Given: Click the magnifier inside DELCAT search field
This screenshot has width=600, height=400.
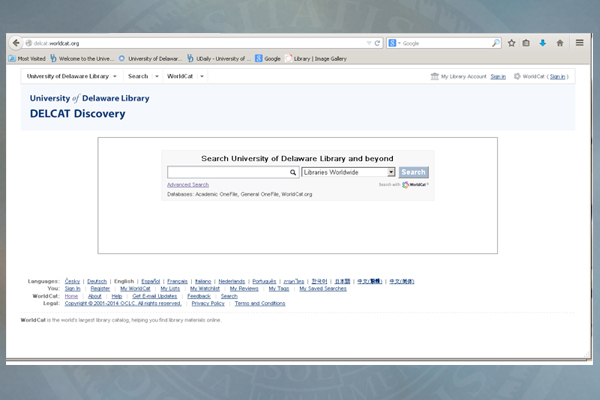Looking at the screenshot, I should [293, 173].
